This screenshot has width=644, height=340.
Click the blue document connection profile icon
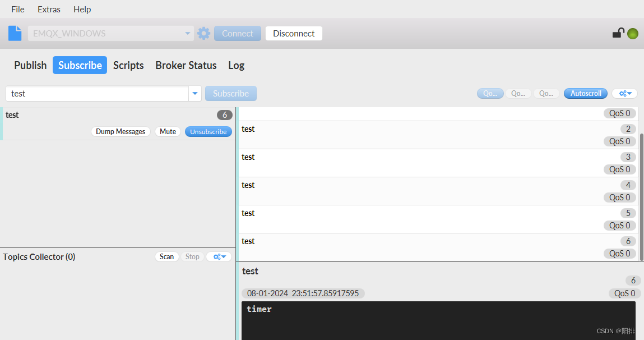(15, 33)
